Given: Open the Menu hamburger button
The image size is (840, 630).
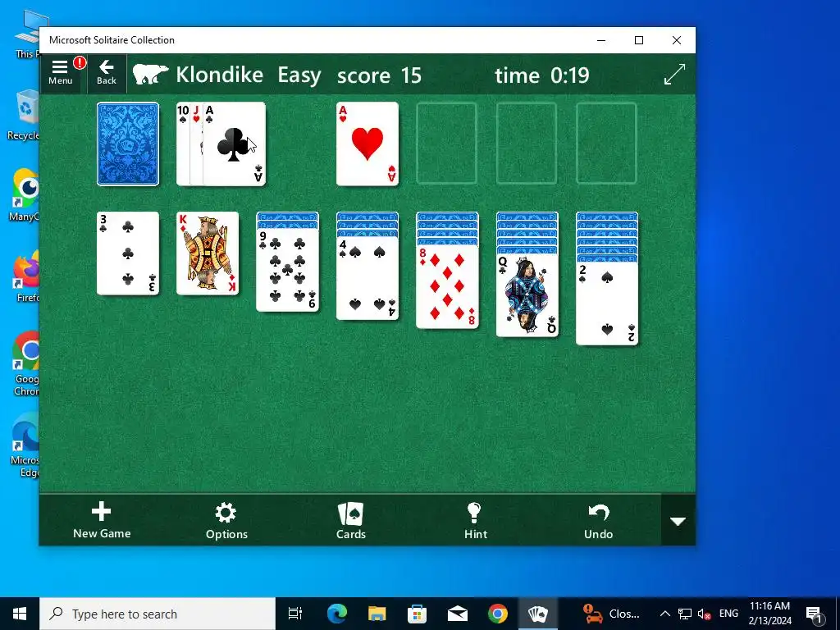Looking at the screenshot, I should [x=60, y=73].
